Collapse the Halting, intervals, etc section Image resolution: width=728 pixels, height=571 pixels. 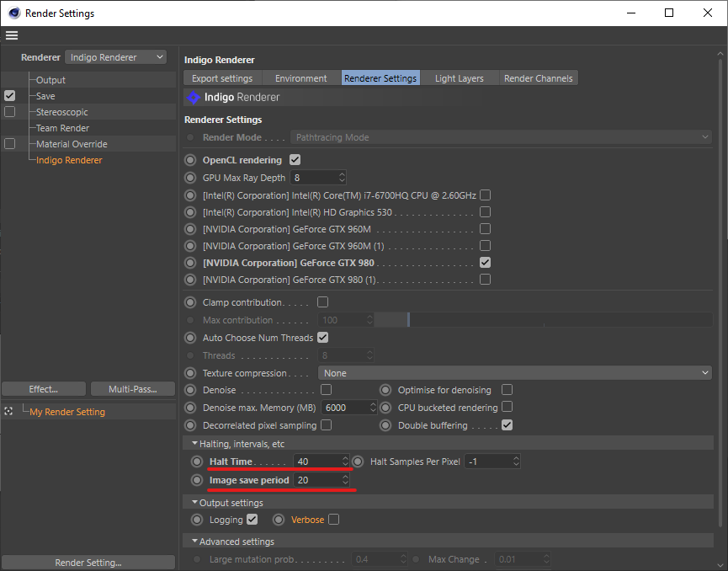click(195, 444)
